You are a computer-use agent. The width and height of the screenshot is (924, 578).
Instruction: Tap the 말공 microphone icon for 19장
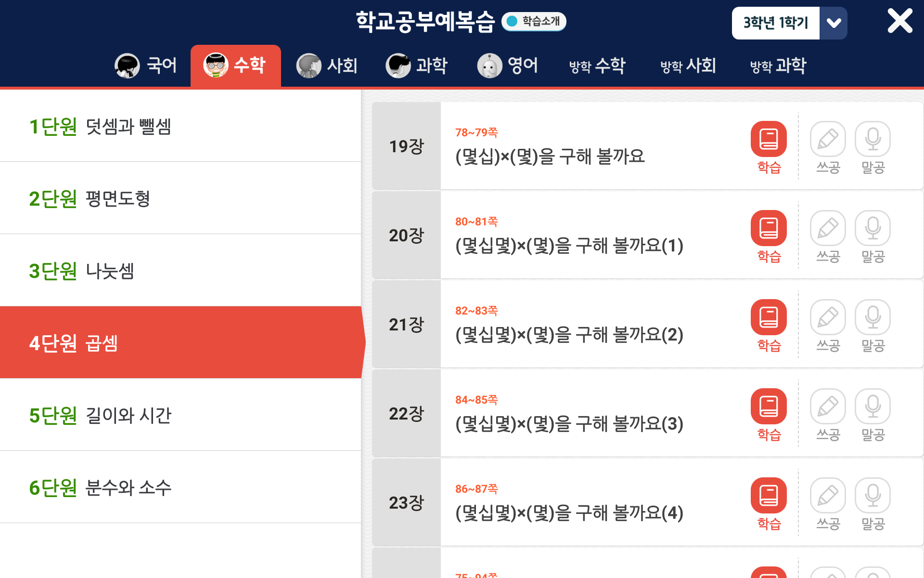coord(873,139)
